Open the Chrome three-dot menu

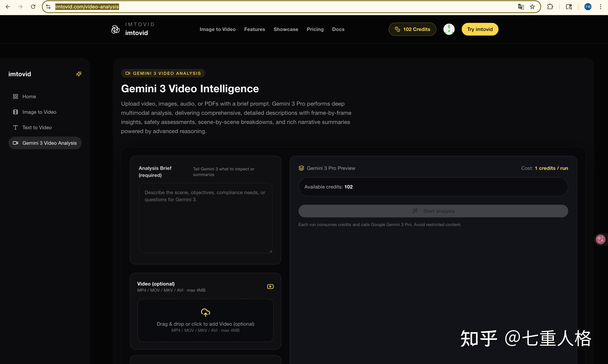point(600,7)
